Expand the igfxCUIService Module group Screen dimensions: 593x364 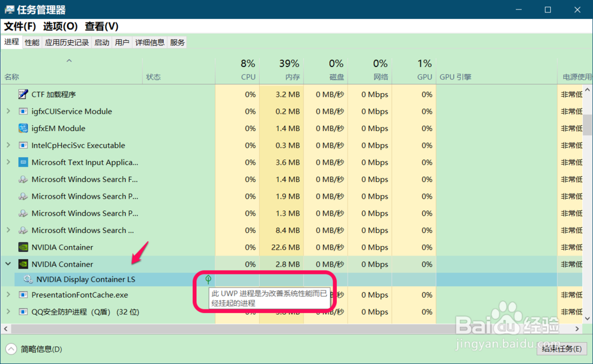pyautogui.click(x=8, y=111)
